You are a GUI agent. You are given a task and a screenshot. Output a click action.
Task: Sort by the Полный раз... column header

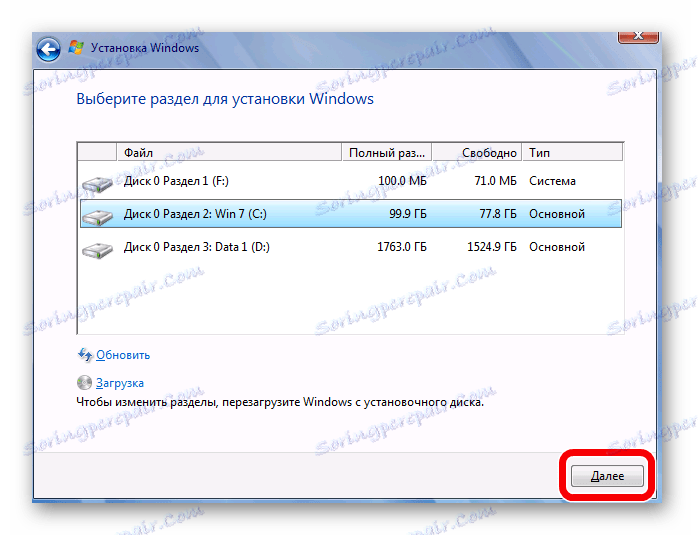coord(386,152)
